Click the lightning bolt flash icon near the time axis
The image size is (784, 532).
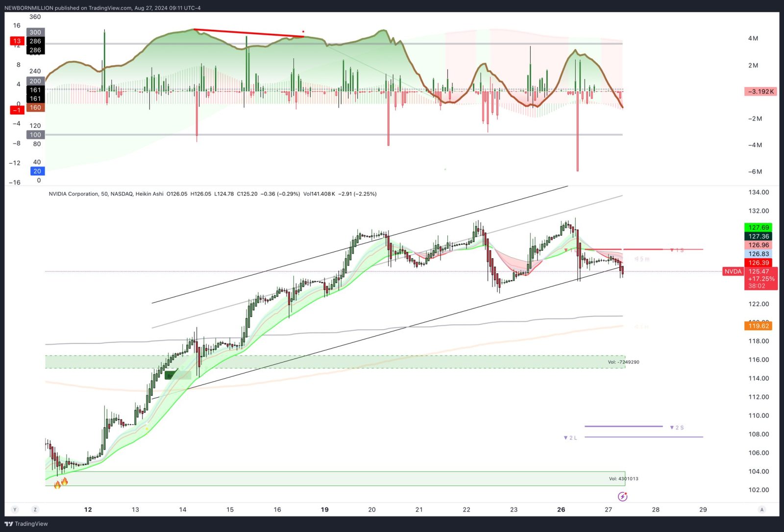point(622,497)
